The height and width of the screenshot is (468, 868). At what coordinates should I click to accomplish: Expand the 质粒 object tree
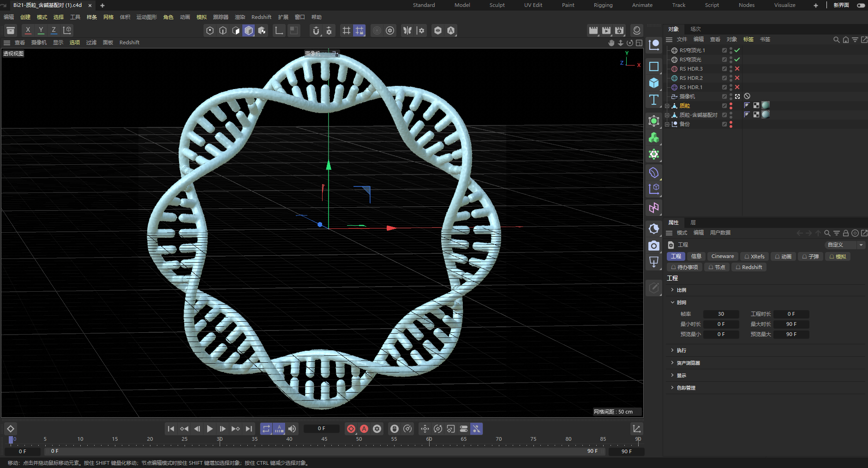667,106
